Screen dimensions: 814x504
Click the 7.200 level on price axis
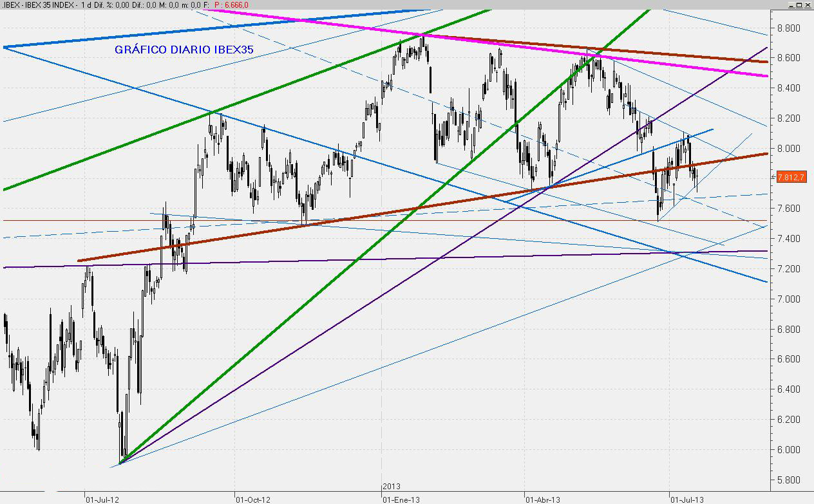[x=789, y=269]
